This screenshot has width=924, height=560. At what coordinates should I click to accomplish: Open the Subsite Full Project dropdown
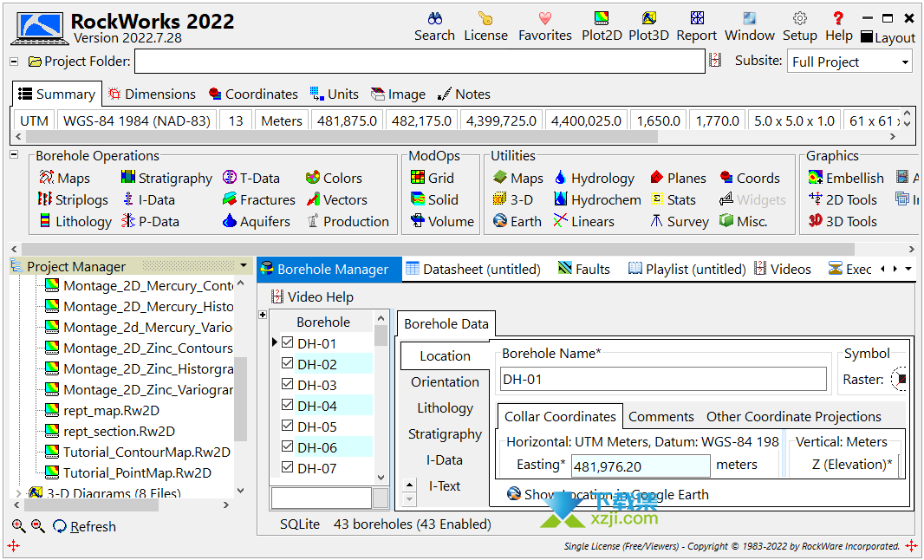click(x=849, y=62)
